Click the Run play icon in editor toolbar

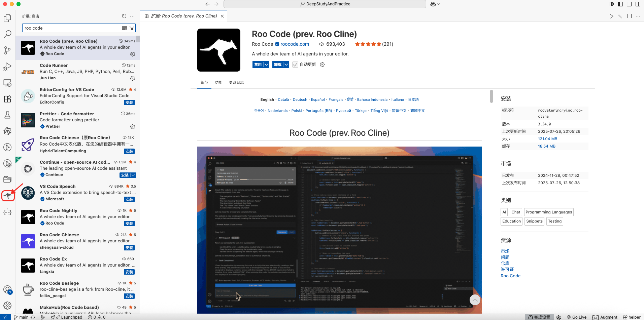(611, 16)
